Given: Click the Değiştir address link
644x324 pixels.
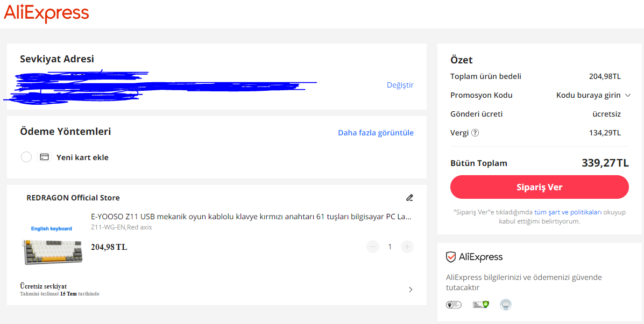Looking at the screenshot, I should [400, 85].
